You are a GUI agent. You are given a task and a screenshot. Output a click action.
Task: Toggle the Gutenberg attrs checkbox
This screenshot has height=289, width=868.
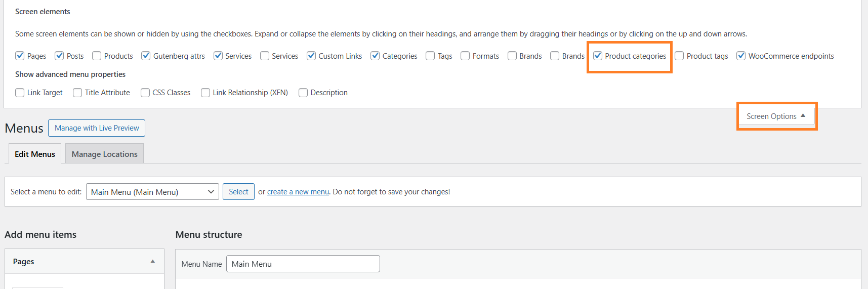[x=146, y=56]
